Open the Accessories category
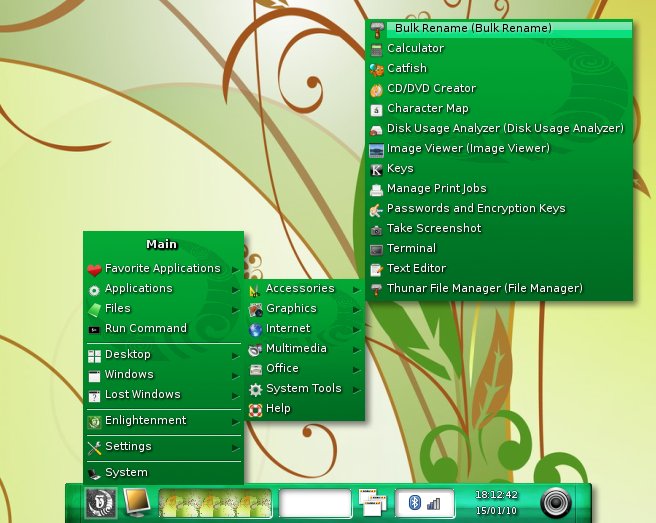Viewport: 656px width, 523px height. [x=305, y=289]
